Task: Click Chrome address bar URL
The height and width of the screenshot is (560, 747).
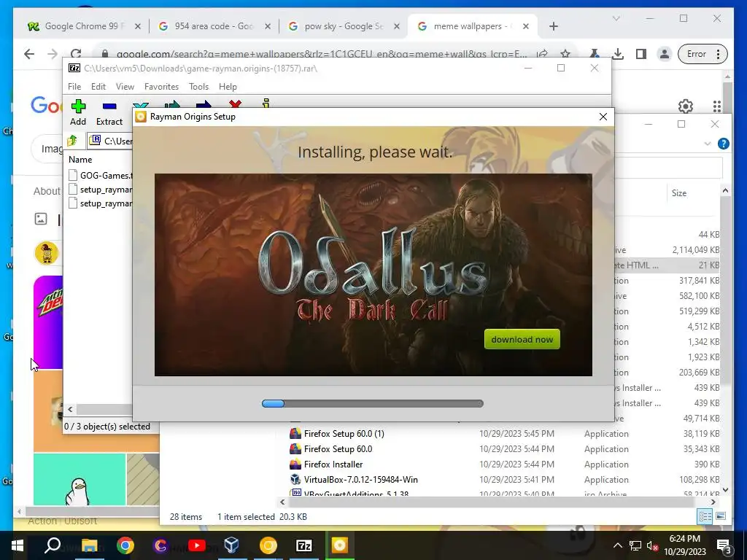Action: (321, 54)
